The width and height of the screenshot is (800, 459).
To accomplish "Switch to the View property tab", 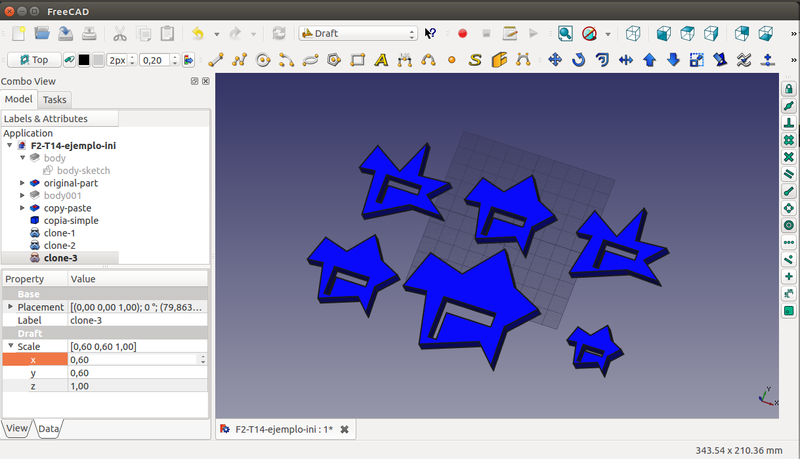I will click(17, 428).
